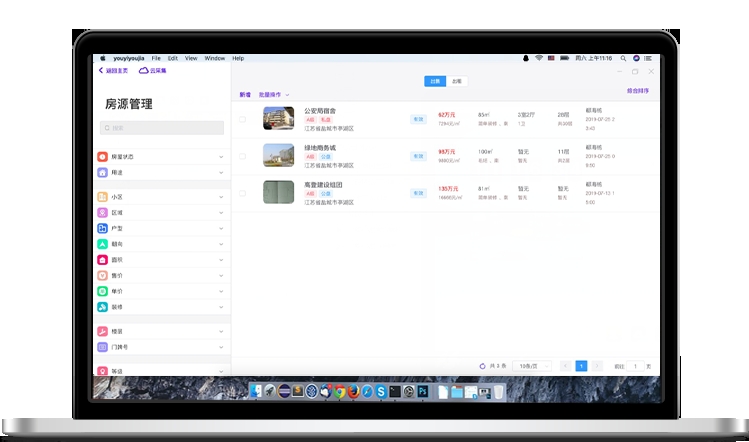Image resolution: width=749 pixels, height=442 pixels.
Task: Click the 新增 button
Action: coord(245,95)
